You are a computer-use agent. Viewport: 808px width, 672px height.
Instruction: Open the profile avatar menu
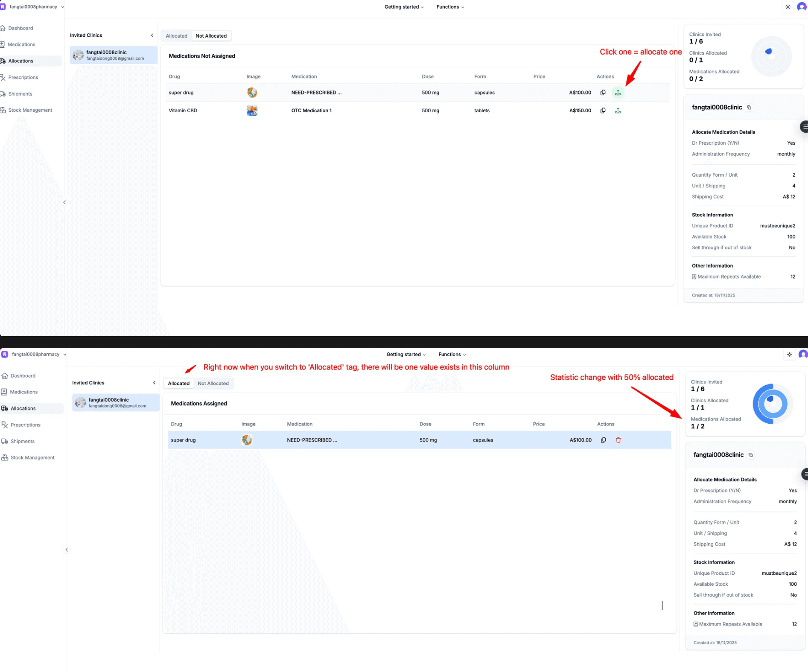802,7
